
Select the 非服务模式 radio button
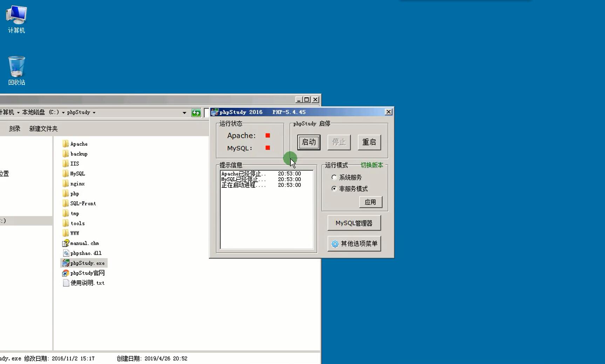tap(334, 188)
